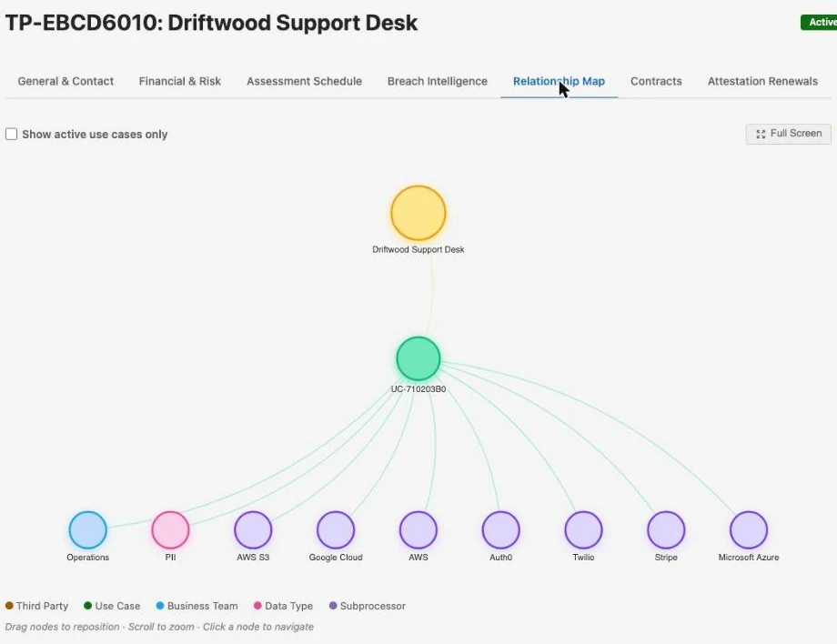The height and width of the screenshot is (644, 837).
Task: Select the Relationship Map tab
Action: (559, 81)
